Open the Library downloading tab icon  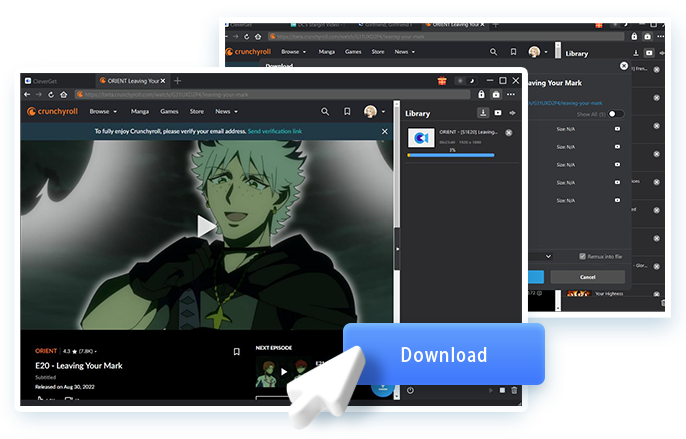pos(483,113)
